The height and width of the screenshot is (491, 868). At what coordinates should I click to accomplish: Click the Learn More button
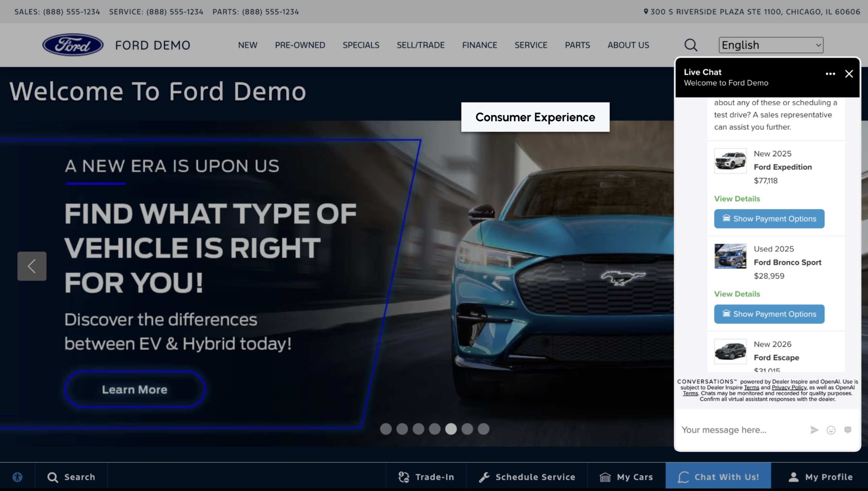[x=135, y=389]
